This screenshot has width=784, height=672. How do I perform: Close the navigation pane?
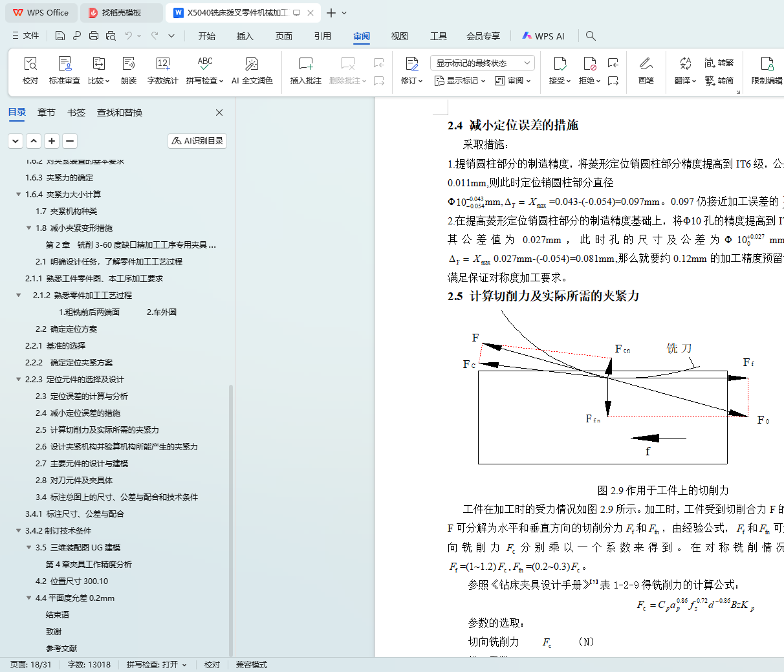(219, 113)
